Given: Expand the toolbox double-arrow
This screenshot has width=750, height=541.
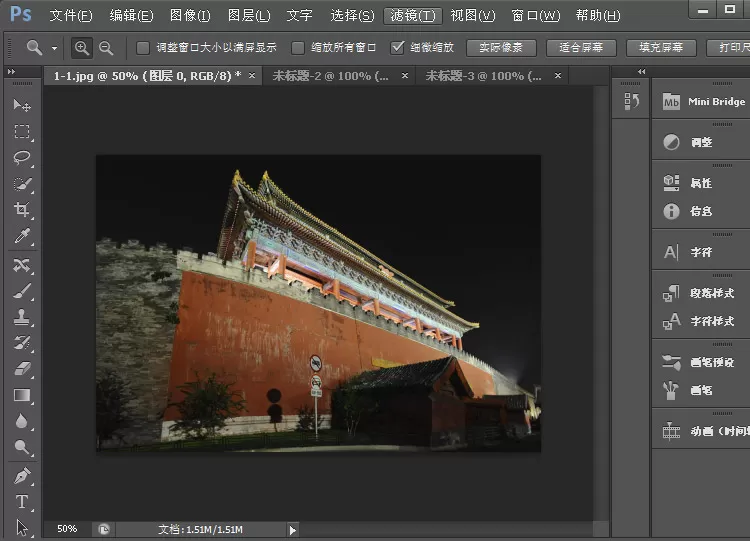Looking at the screenshot, I should [x=11, y=72].
